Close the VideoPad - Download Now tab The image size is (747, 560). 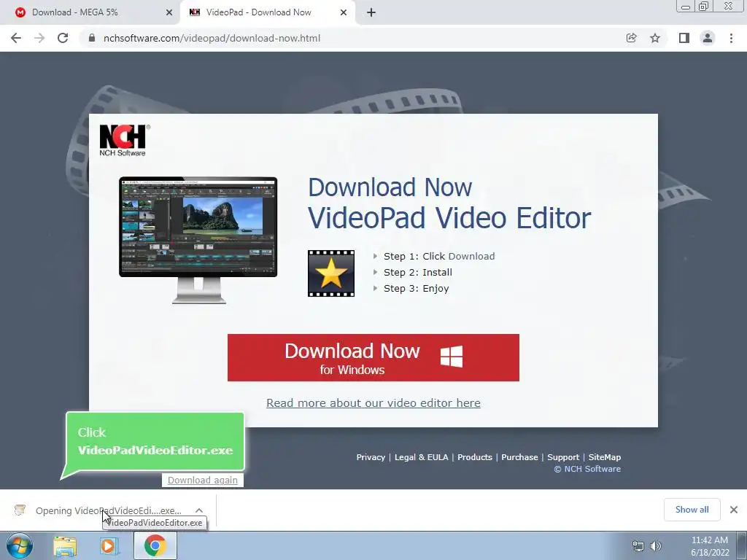pos(344,12)
